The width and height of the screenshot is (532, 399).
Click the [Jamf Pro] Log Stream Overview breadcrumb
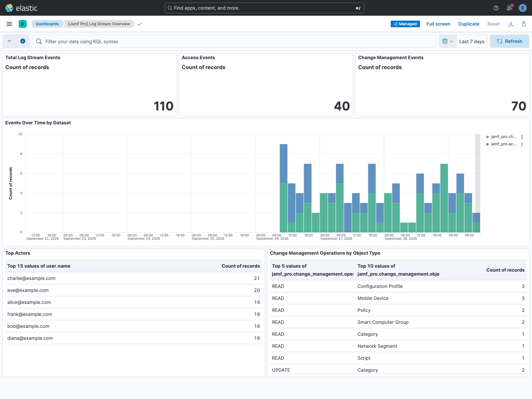[99, 24]
